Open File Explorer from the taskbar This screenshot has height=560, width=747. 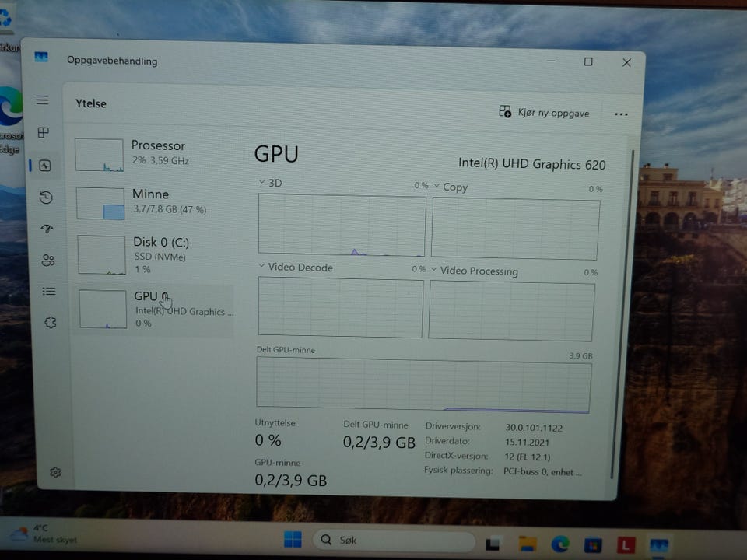click(x=528, y=544)
